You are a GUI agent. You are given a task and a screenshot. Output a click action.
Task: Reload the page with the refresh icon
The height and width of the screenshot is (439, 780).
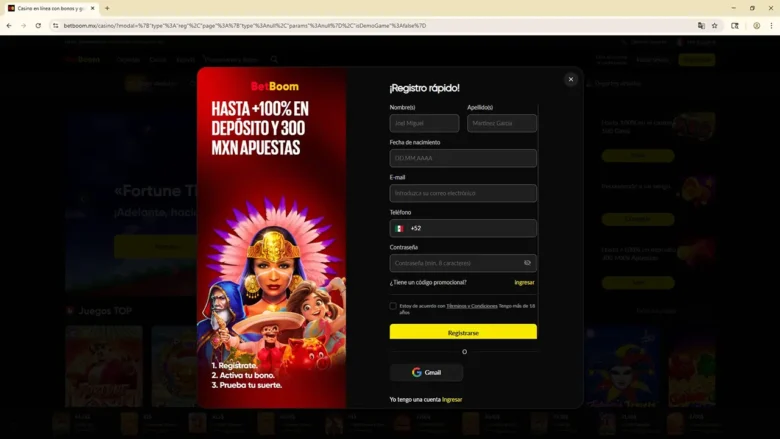pyautogui.click(x=38, y=25)
